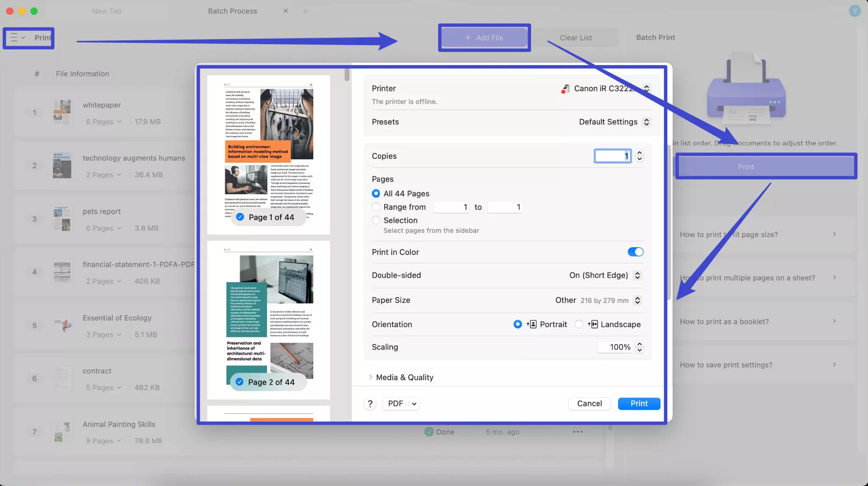
Task: Switch to the New Tab tab
Action: [x=107, y=11]
